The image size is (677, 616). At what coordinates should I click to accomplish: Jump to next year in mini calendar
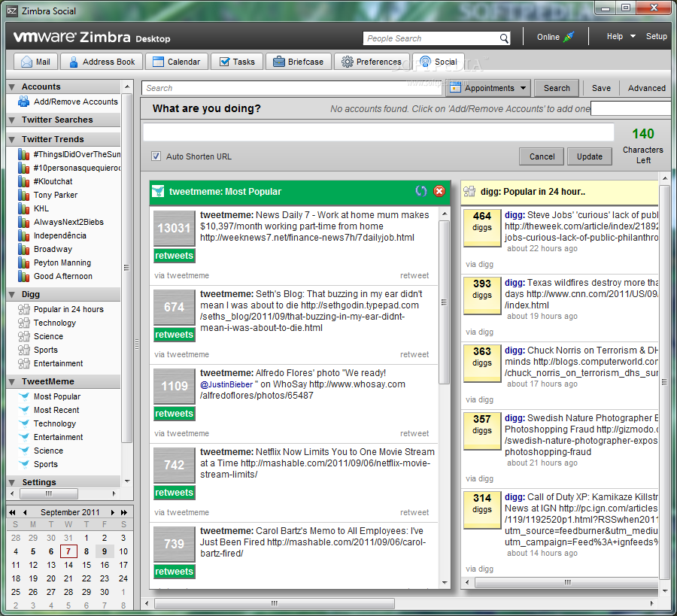(124, 512)
